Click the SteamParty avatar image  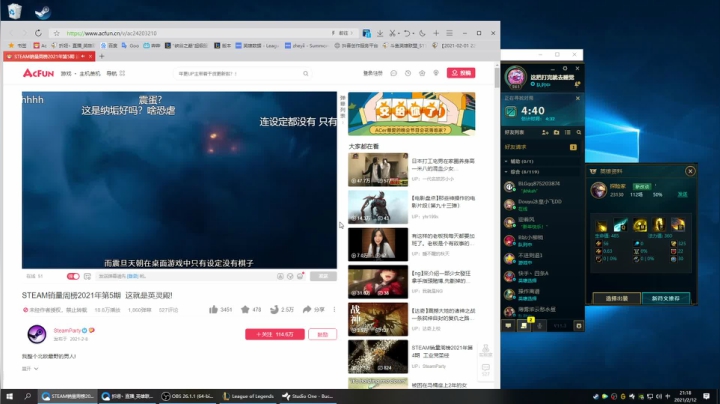tap(37, 334)
